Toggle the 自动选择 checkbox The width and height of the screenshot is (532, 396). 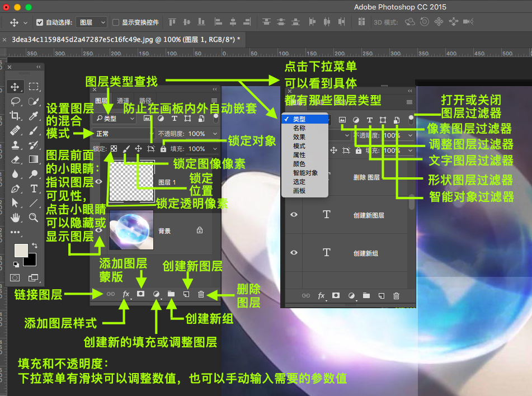pos(38,22)
